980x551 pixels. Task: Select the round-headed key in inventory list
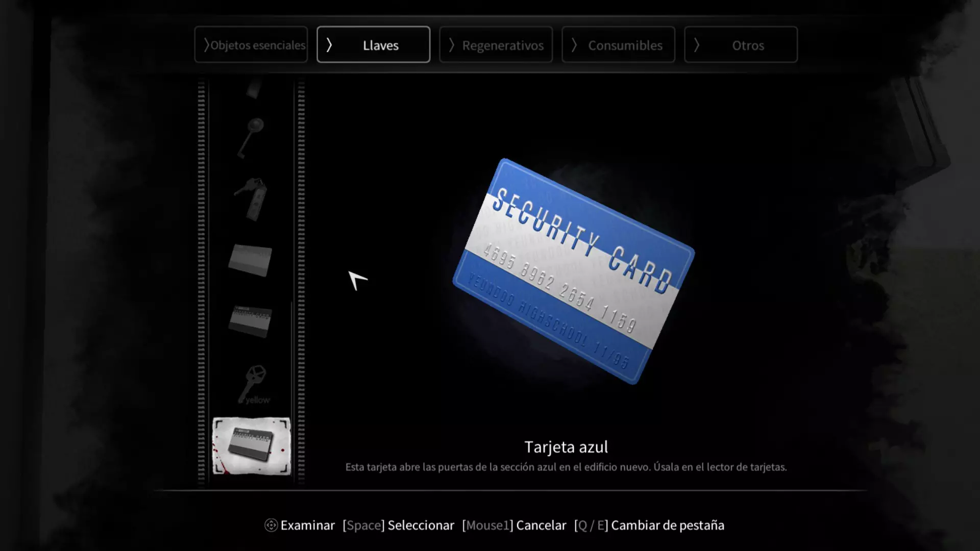click(251, 137)
